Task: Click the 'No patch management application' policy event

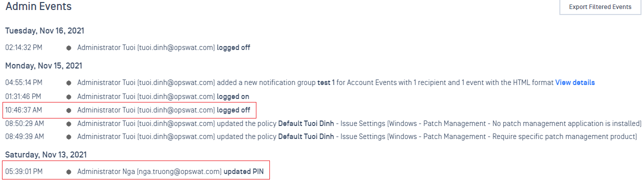Action: (x=359, y=123)
